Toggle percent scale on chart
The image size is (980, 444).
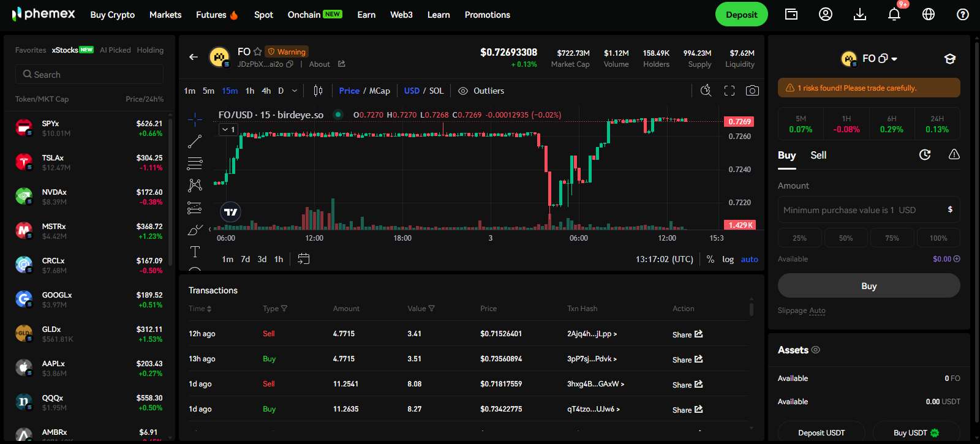710,259
